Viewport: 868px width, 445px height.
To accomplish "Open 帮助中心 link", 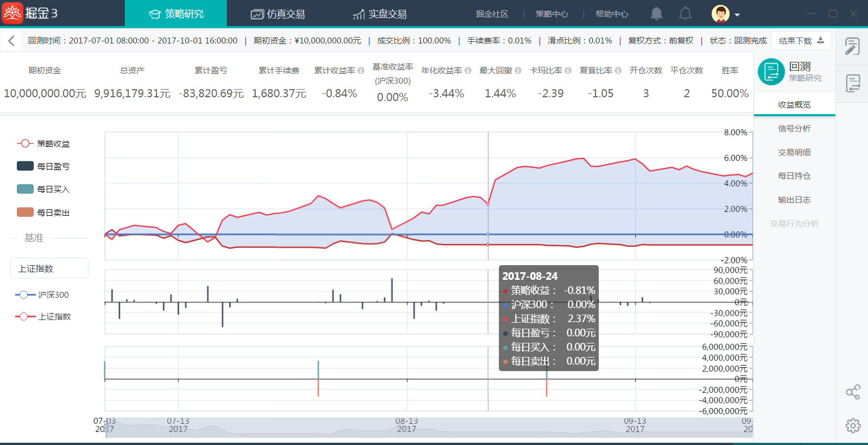I will 611,14.
